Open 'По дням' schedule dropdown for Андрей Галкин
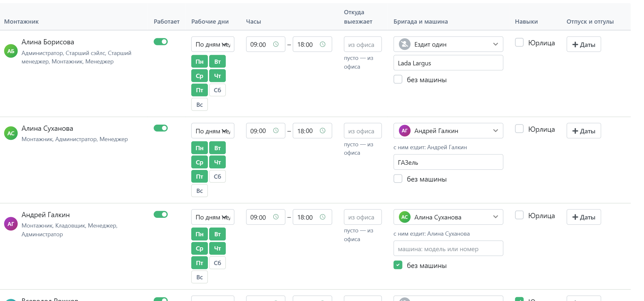The image size is (644, 301). 213,217
